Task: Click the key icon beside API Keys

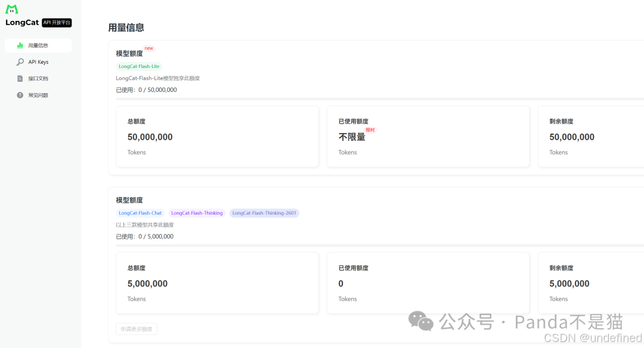Action: [x=20, y=61]
